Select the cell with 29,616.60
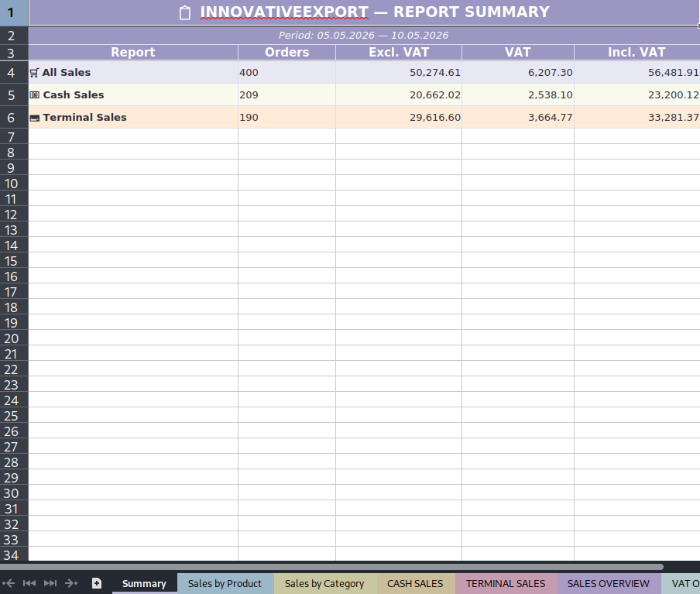Image resolution: width=700 pixels, height=594 pixels. pos(399,118)
